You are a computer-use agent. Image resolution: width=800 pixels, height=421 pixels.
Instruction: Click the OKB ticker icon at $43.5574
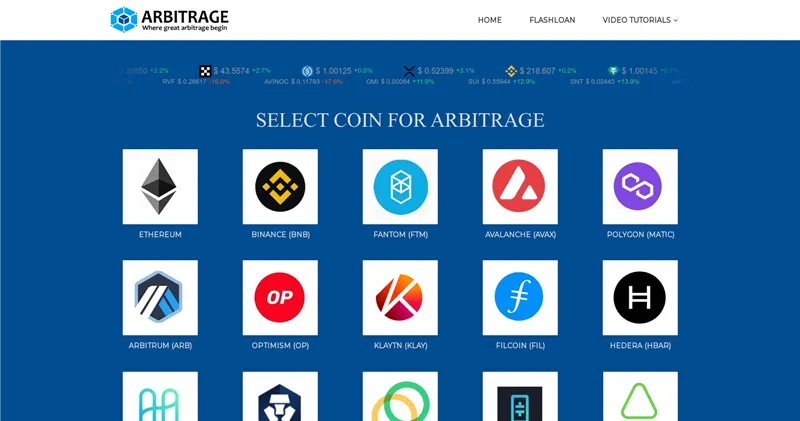pyautogui.click(x=205, y=71)
